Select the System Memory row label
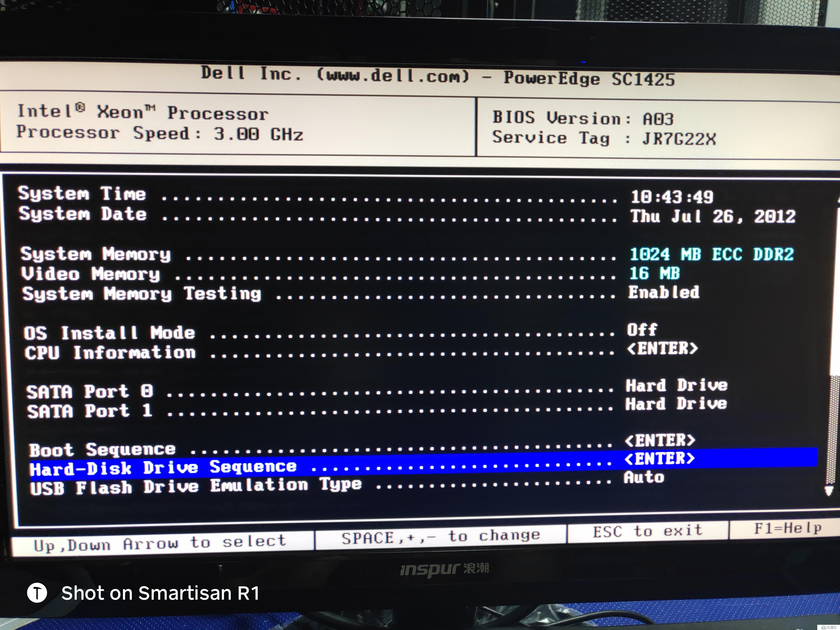Viewport: 840px width, 630px height. tap(96, 254)
